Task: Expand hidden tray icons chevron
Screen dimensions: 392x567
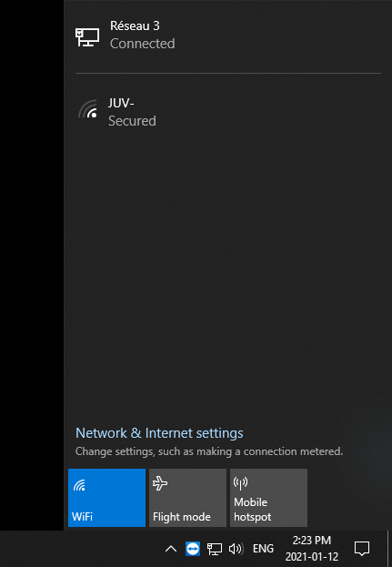Action: (x=171, y=549)
